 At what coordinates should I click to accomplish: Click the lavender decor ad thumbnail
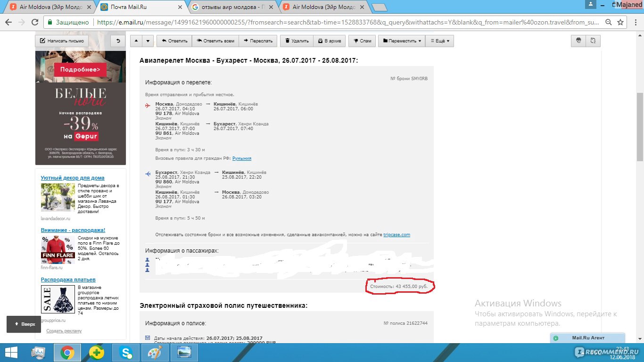58,197
